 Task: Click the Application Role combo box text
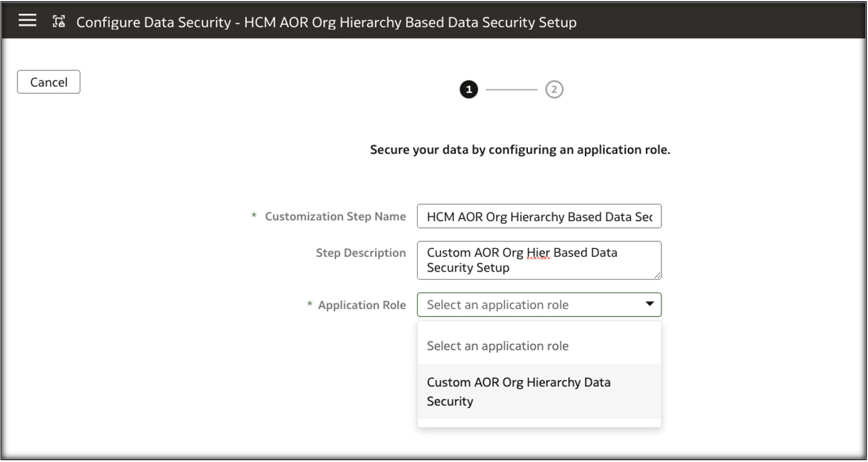[497, 305]
